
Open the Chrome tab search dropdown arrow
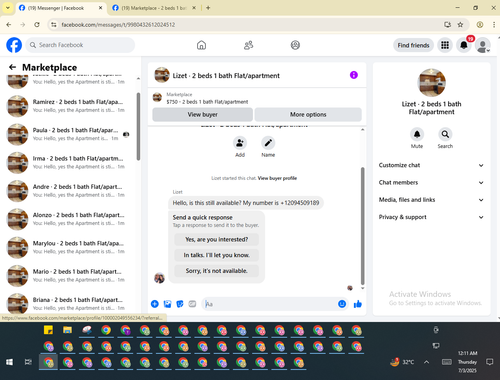(x=8, y=8)
